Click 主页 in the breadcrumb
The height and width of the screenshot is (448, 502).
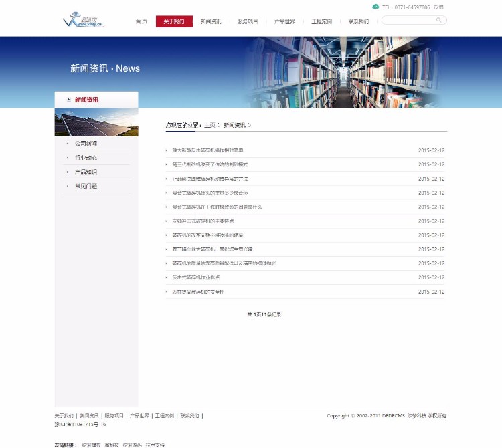tap(210, 125)
